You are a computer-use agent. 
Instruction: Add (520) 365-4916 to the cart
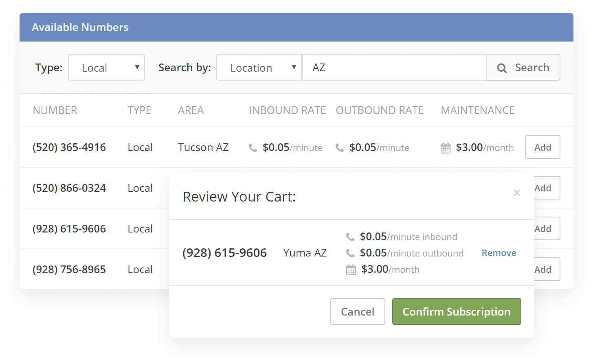pos(542,147)
